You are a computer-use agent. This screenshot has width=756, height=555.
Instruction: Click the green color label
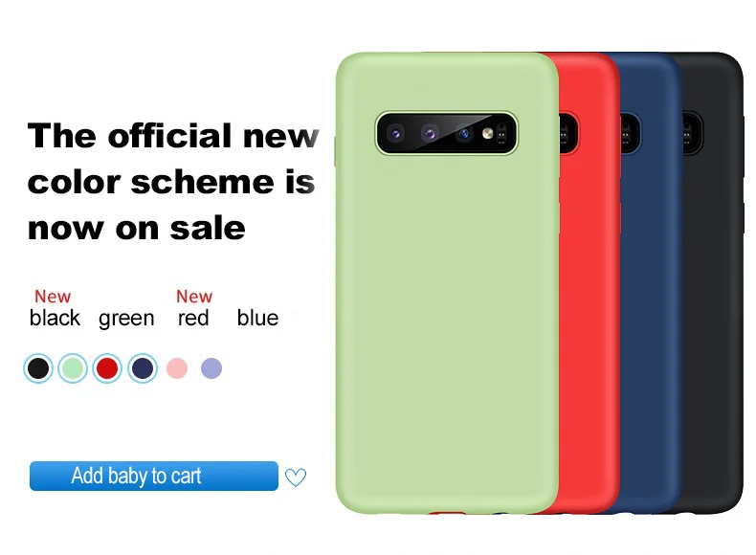pos(126,320)
